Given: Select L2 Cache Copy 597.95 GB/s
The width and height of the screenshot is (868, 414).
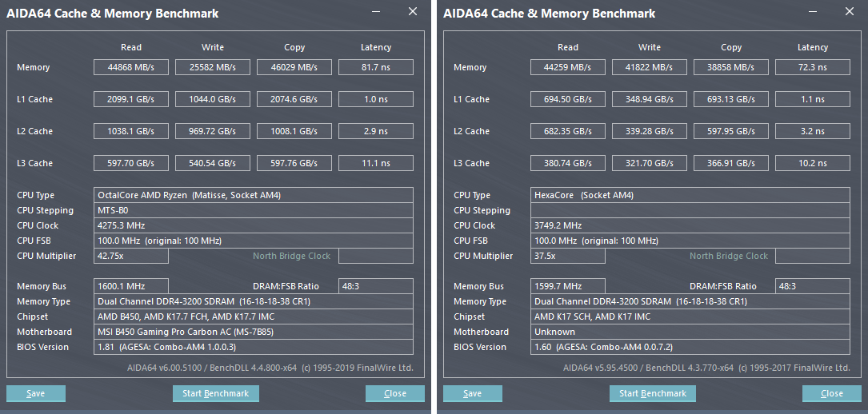Looking at the screenshot, I should click(731, 132).
